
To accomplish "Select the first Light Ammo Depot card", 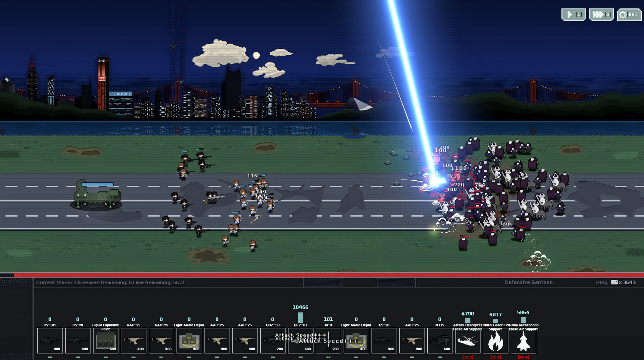I will (190, 341).
